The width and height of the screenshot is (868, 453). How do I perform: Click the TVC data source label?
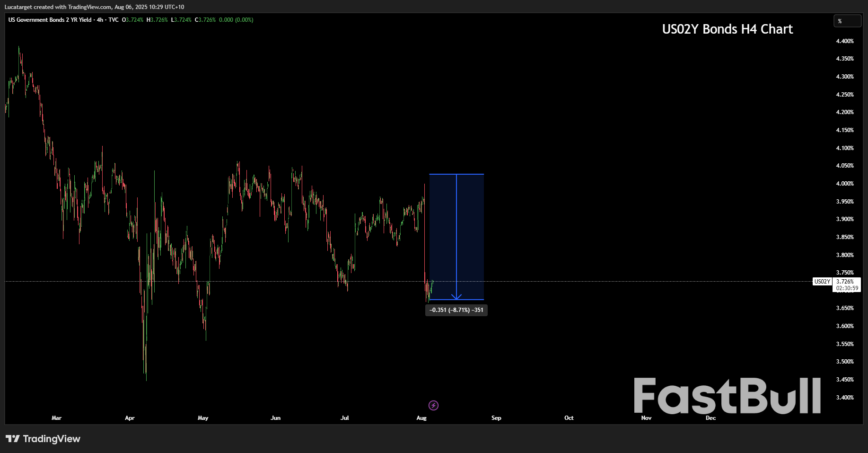(114, 20)
